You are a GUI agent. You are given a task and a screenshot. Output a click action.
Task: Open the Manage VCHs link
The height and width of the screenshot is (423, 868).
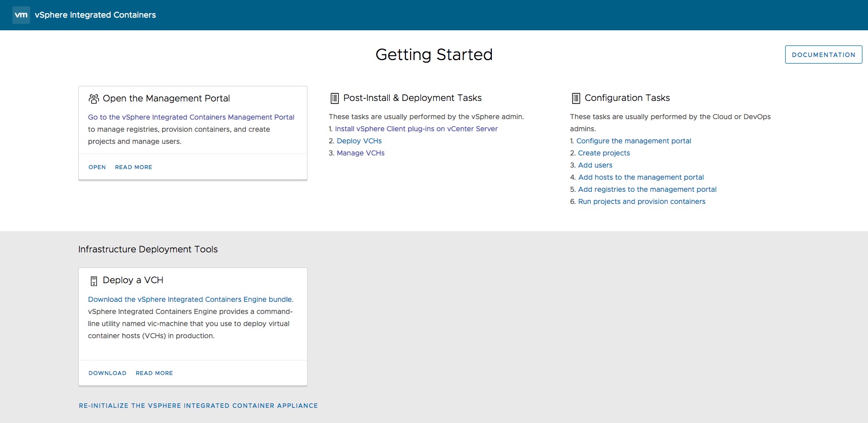361,153
